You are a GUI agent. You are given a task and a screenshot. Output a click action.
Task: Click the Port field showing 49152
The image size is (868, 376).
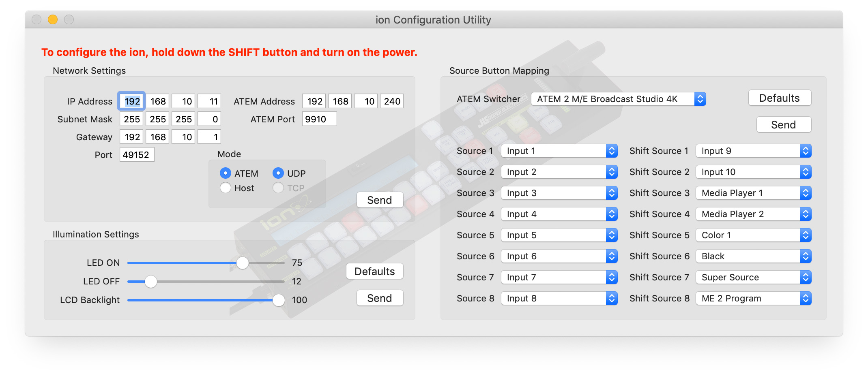[137, 155]
